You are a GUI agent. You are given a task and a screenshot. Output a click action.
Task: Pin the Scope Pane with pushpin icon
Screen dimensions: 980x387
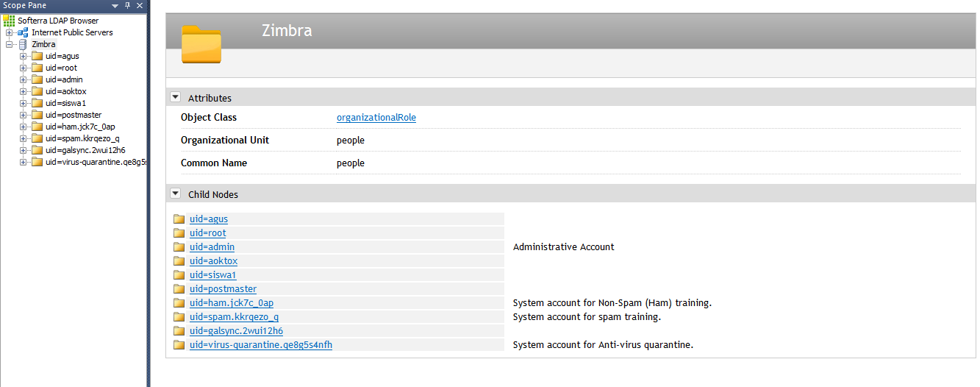coord(128,5)
